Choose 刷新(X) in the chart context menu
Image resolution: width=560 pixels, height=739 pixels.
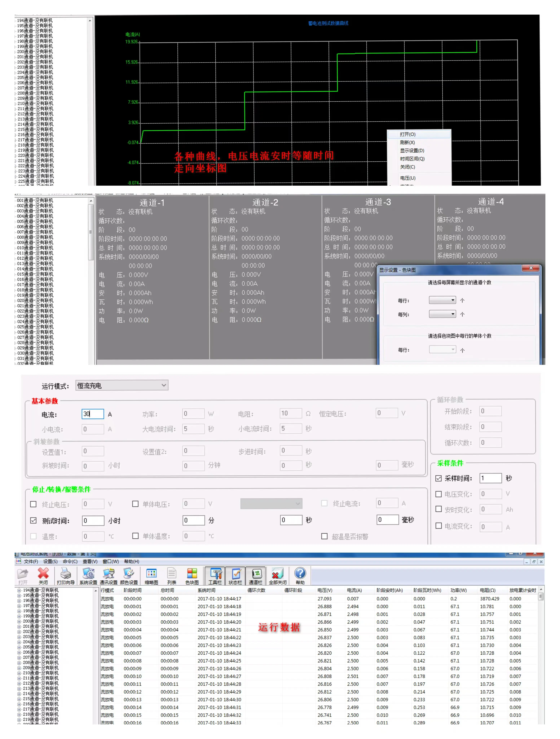[x=419, y=142]
